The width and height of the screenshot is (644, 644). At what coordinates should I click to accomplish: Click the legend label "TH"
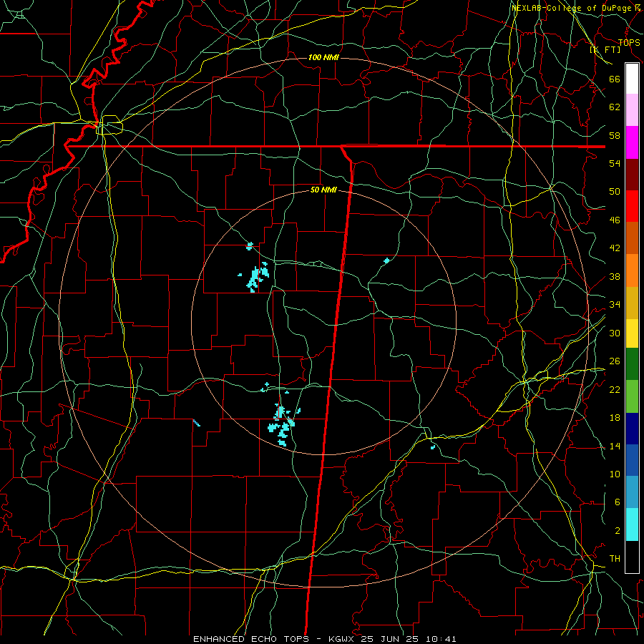[615, 559]
